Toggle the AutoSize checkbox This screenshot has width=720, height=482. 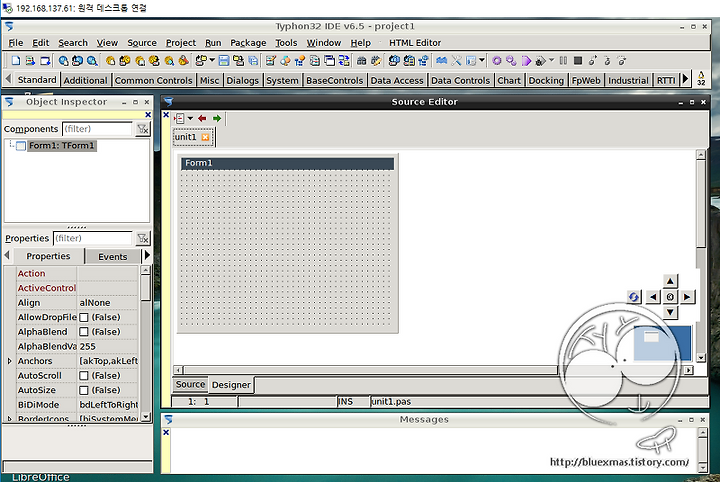(84, 390)
